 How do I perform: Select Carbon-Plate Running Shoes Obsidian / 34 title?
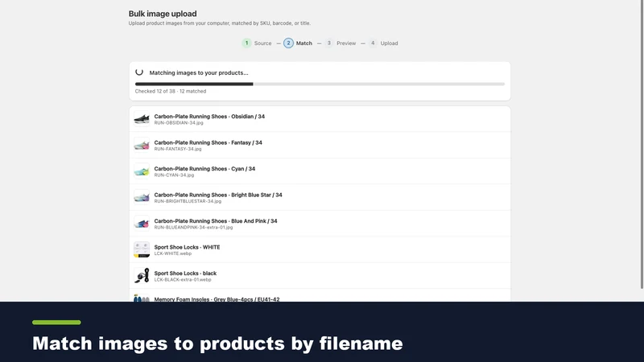pyautogui.click(x=209, y=117)
